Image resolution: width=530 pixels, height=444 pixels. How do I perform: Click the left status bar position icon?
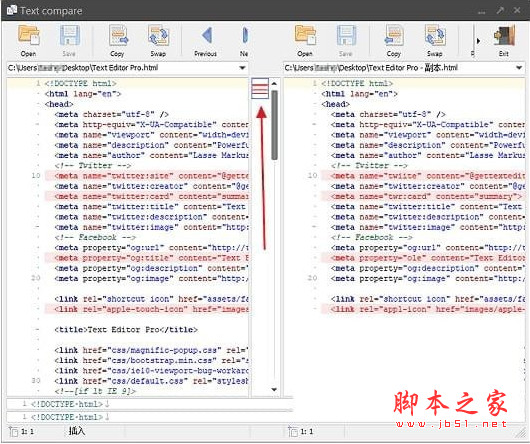pyautogui.click(x=13, y=431)
